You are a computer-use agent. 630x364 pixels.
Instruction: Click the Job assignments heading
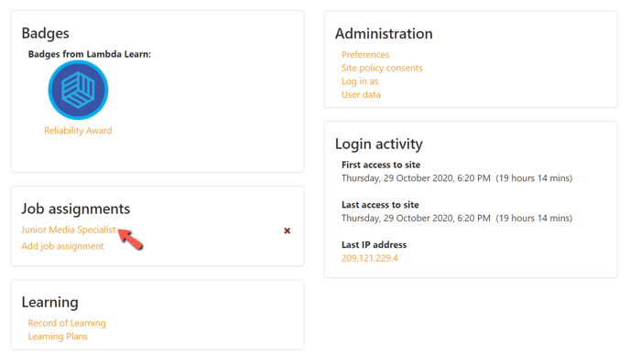(75, 209)
